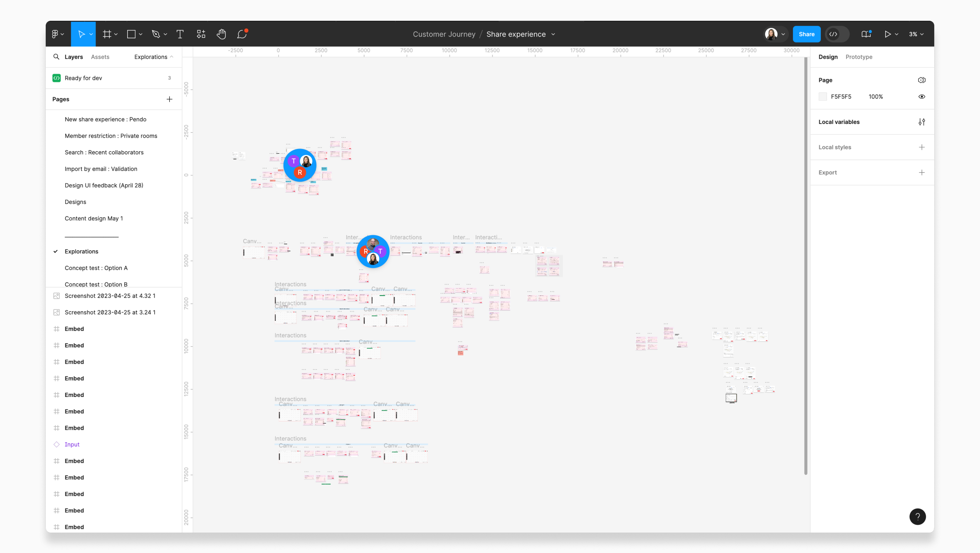The height and width of the screenshot is (553, 980).
Task: Switch to the Layers tab
Action: point(74,57)
